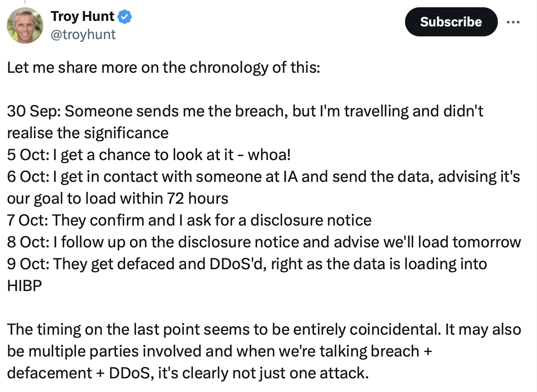Click the 'Let me share more' opening line

(x=164, y=67)
